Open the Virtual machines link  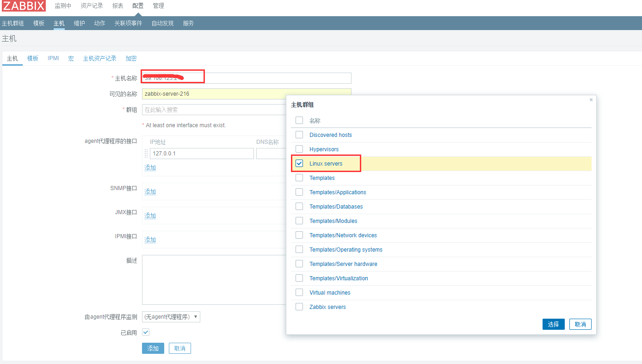click(330, 293)
